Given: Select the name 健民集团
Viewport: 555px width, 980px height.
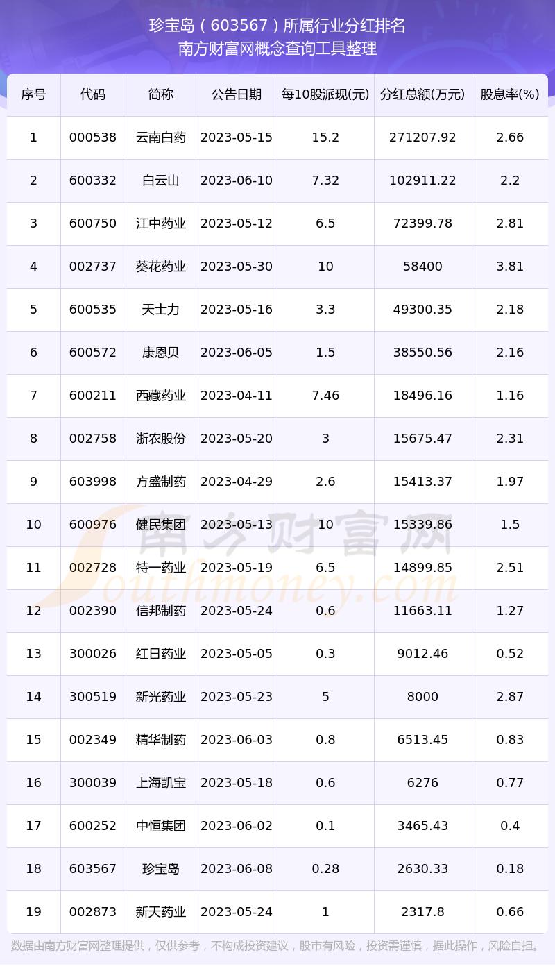Looking at the screenshot, I should [x=161, y=525].
